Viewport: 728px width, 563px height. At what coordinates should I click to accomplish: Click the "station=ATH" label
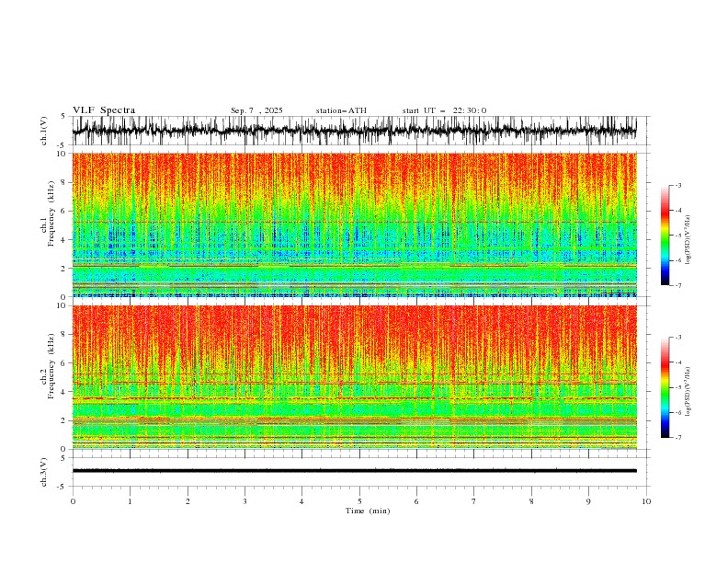[x=341, y=110]
